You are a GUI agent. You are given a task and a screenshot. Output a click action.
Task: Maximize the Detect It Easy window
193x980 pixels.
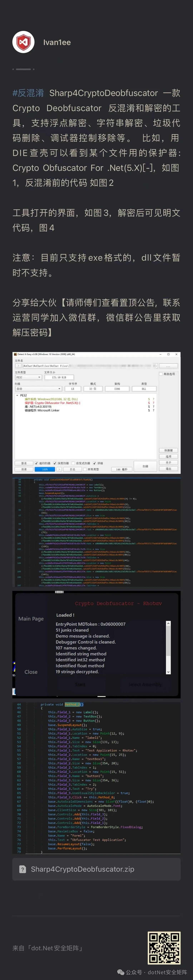[168, 354]
